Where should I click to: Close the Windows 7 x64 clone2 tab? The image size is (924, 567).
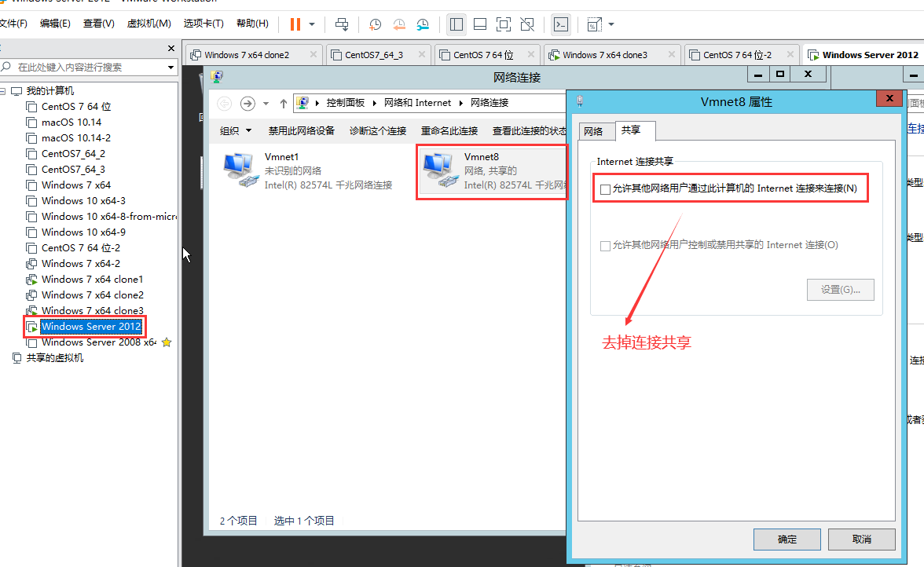coord(313,54)
